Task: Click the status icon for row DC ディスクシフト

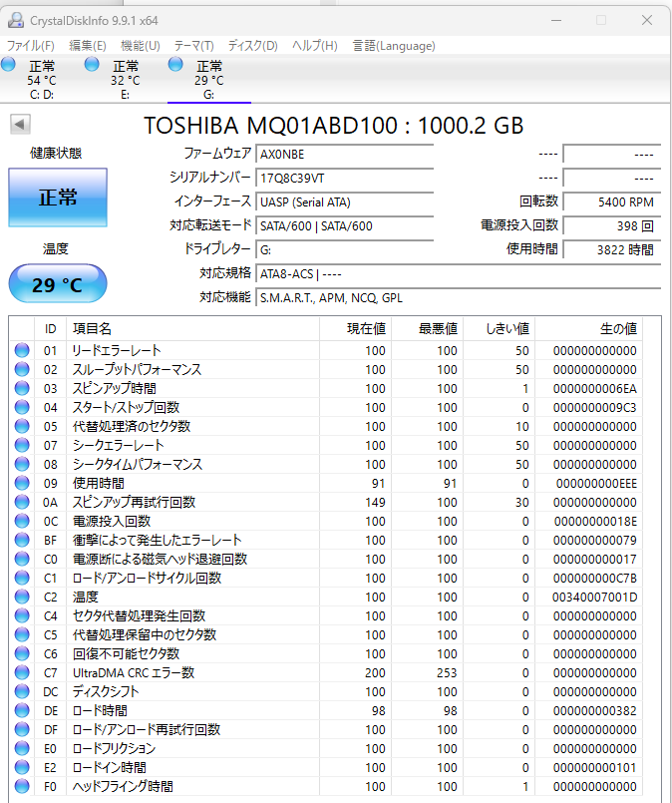Action: point(22,691)
